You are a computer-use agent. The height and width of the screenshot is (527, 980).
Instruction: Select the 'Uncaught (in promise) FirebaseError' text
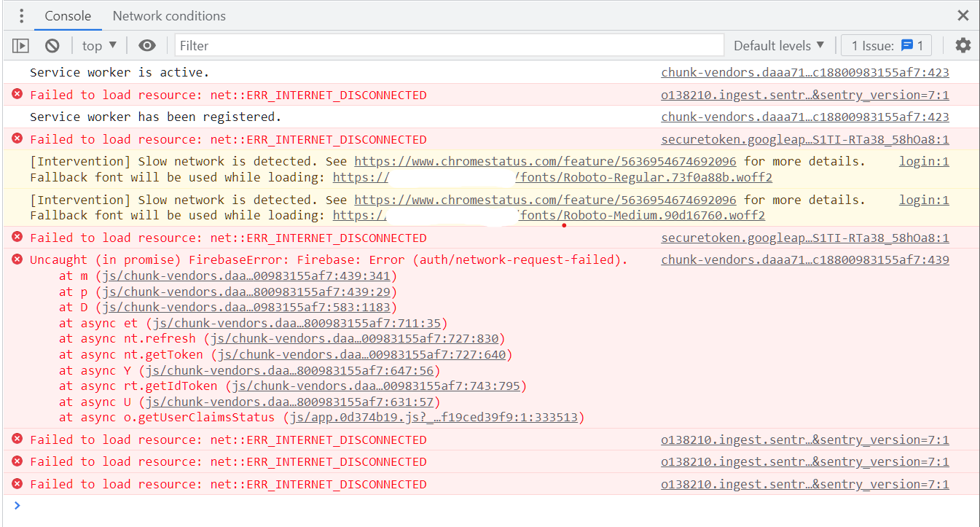click(x=160, y=259)
